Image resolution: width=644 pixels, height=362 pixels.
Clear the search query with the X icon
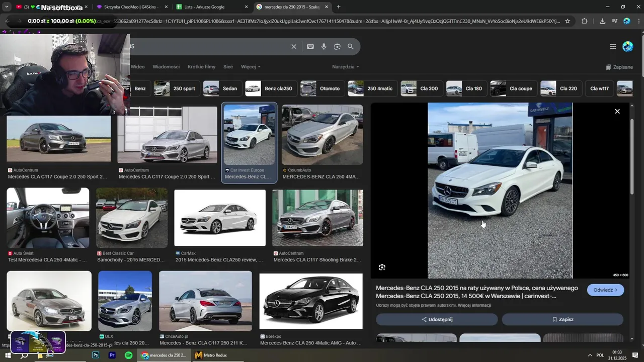(294, 47)
